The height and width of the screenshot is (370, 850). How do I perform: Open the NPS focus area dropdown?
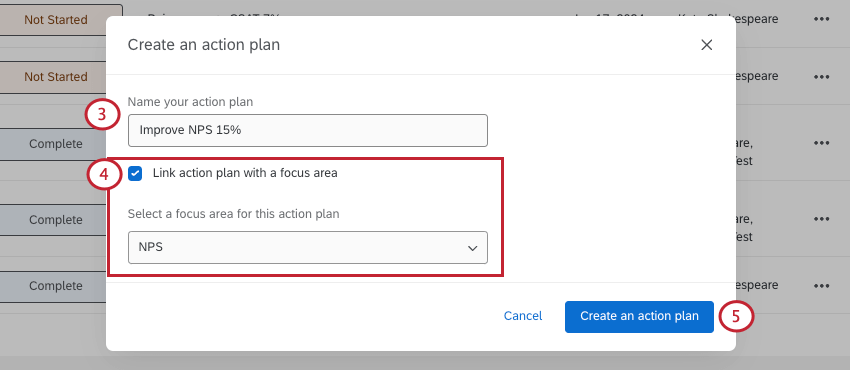pyautogui.click(x=307, y=248)
